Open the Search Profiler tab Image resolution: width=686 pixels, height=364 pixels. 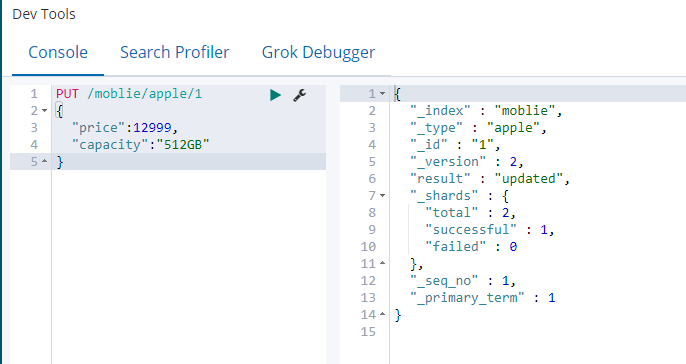[x=175, y=52]
